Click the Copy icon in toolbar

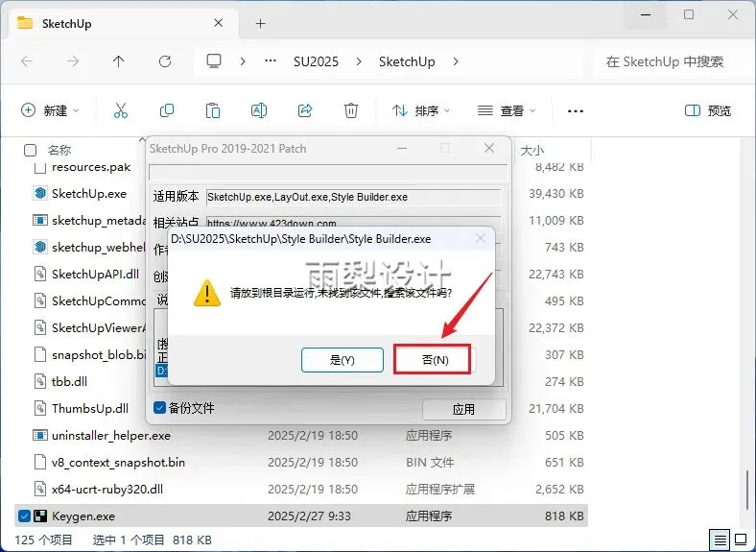click(166, 110)
